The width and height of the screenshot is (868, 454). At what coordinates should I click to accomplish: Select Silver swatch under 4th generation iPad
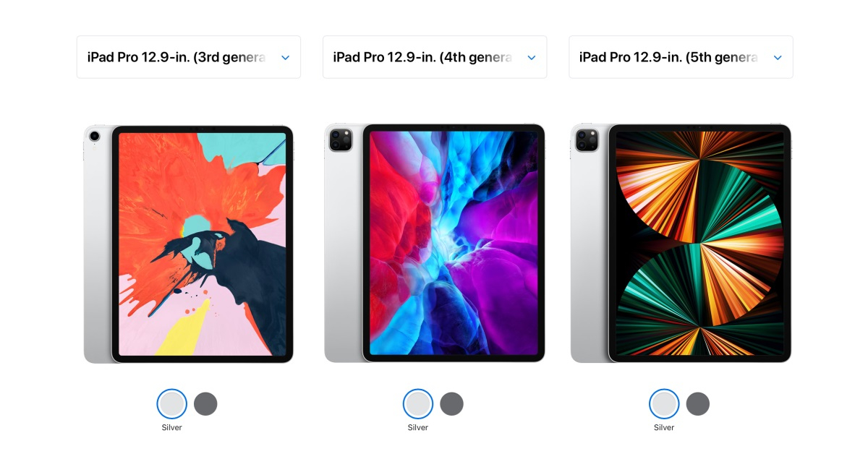[x=418, y=403]
